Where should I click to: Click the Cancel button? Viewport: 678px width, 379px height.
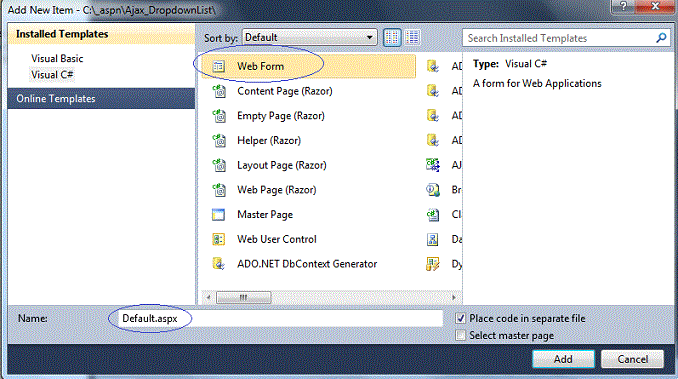point(633,359)
